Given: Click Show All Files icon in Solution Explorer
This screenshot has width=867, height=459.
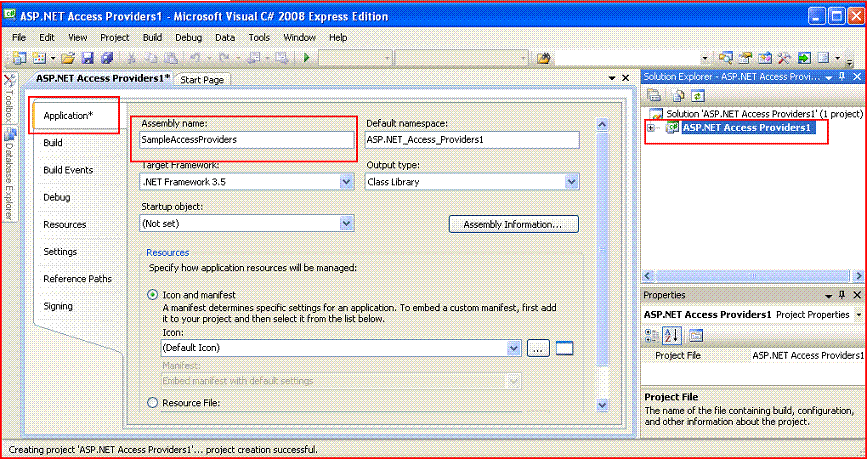Looking at the screenshot, I should tap(678, 95).
